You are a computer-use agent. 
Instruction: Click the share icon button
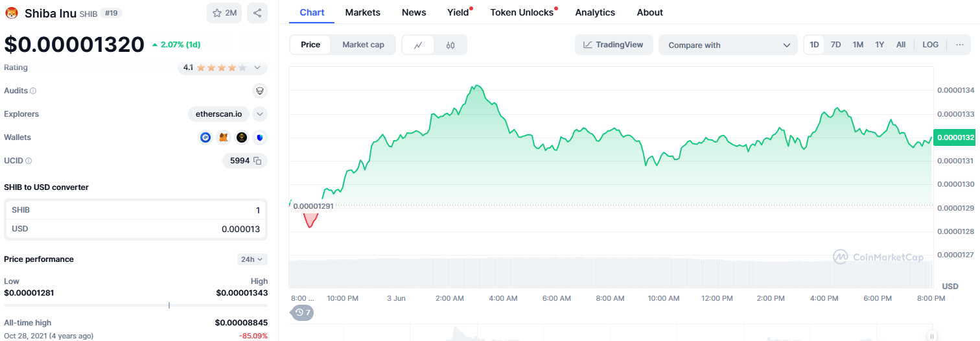[x=257, y=13]
